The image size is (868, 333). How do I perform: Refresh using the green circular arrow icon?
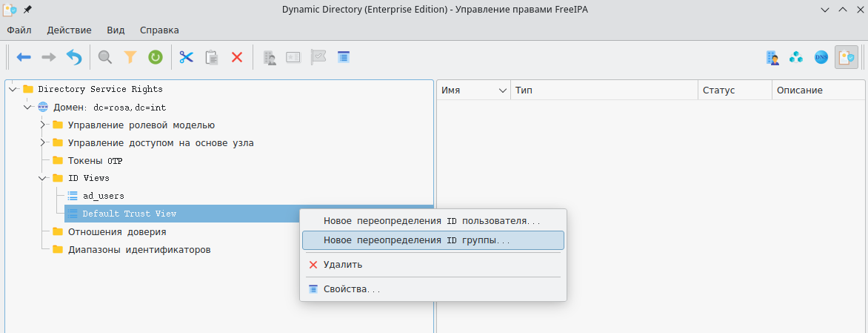pos(156,57)
